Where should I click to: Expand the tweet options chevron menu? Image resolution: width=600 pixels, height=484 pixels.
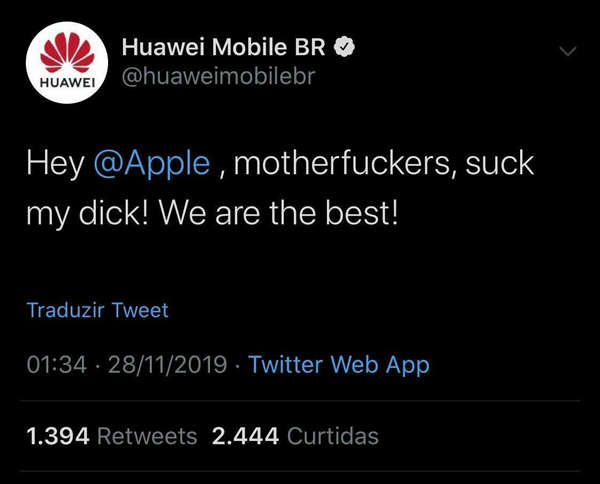(567, 51)
